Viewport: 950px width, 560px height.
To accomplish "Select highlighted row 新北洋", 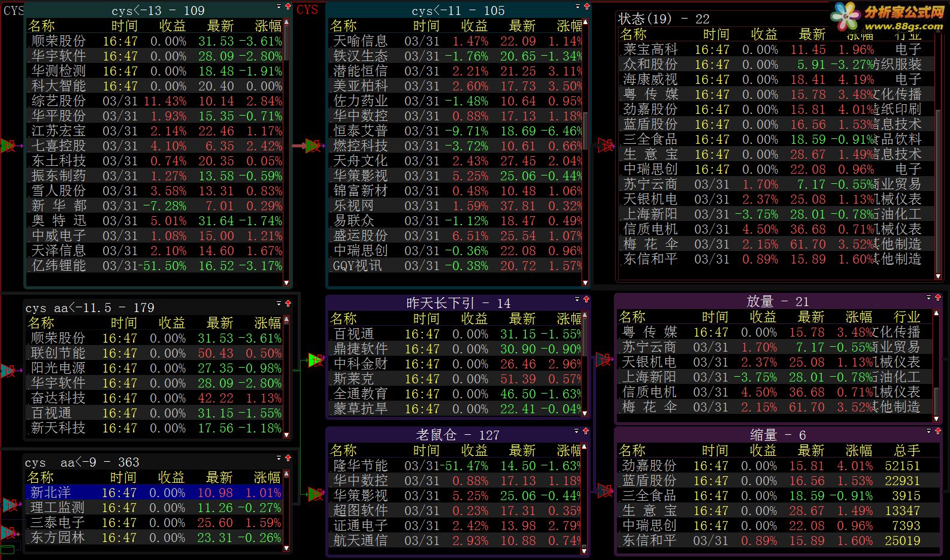I will (x=154, y=492).
